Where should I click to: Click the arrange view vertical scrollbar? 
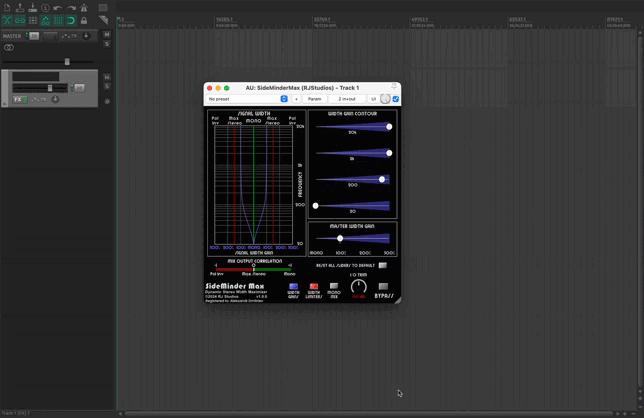click(x=640, y=211)
